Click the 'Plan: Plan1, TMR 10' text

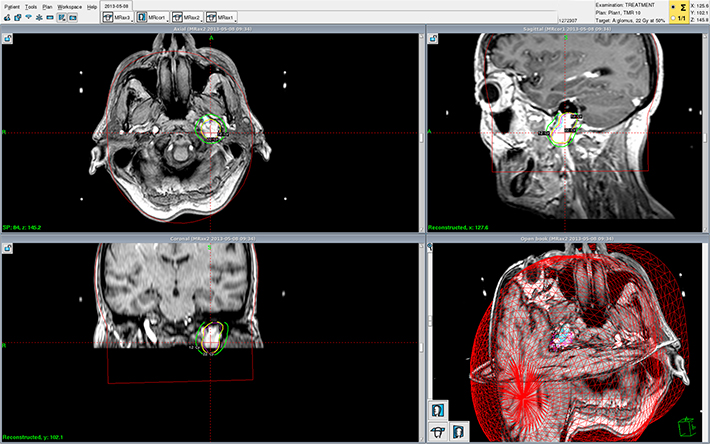618,13
